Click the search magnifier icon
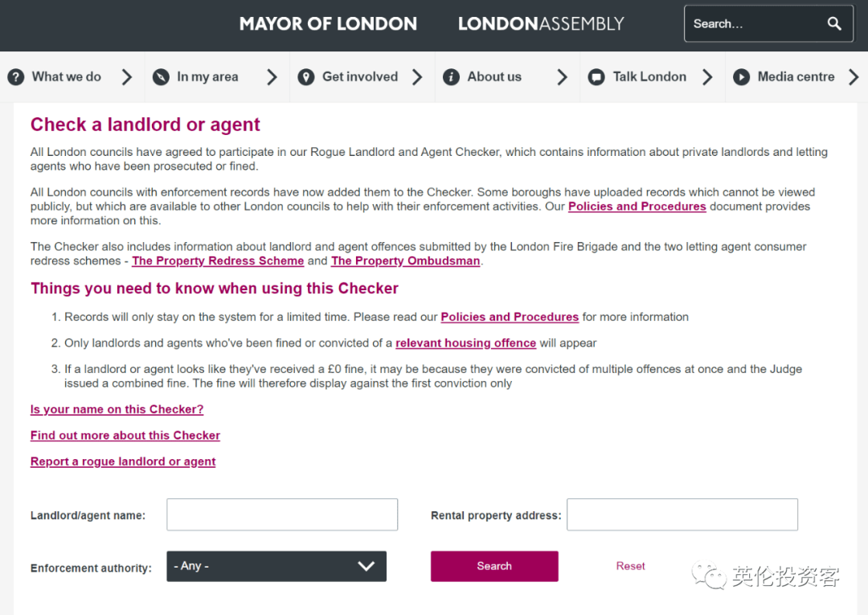The height and width of the screenshot is (615, 868). pos(833,23)
